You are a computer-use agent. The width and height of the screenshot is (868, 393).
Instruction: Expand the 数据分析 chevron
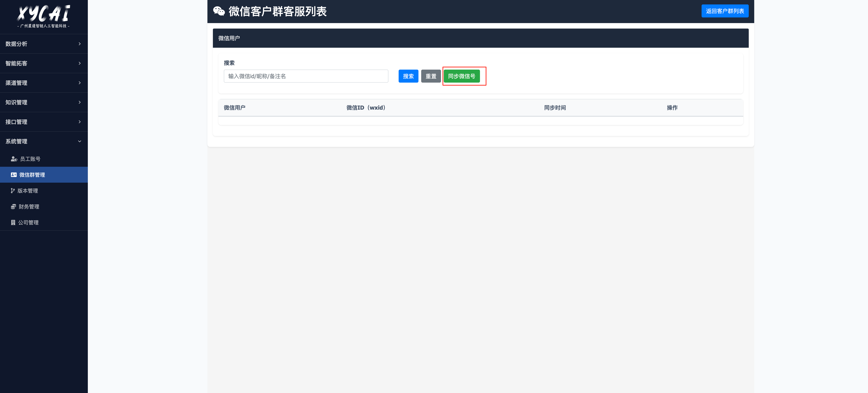pos(79,44)
